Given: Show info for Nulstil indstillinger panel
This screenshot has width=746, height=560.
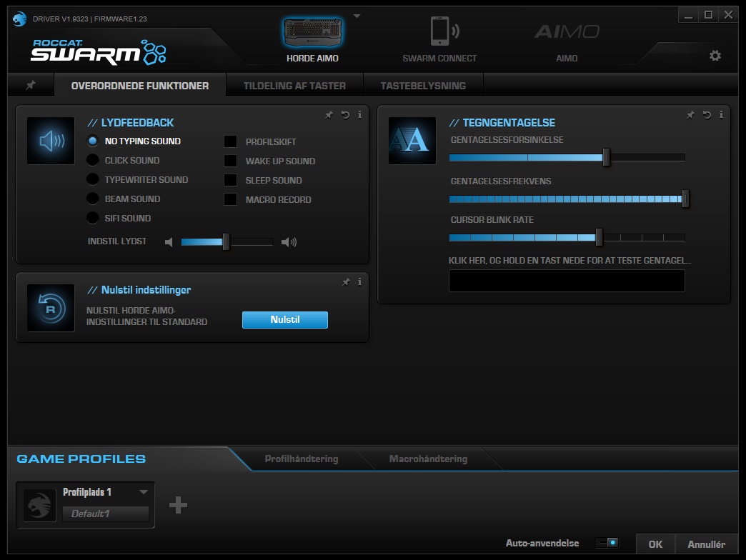Looking at the screenshot, I should click(359, 282).
